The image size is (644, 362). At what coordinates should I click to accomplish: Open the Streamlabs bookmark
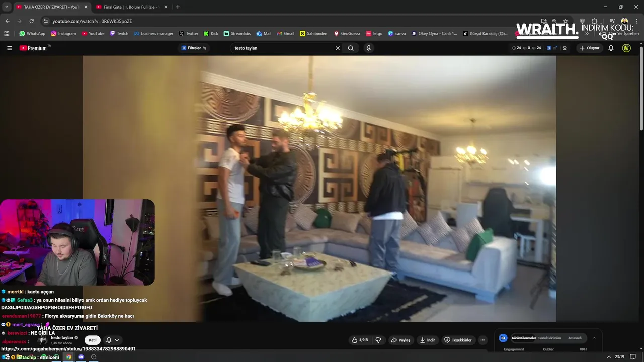pyautogui.click(x=237, y=34)
